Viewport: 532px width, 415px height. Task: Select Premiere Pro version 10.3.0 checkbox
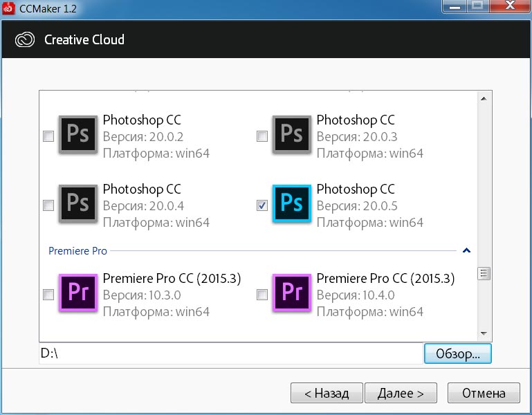48,295
